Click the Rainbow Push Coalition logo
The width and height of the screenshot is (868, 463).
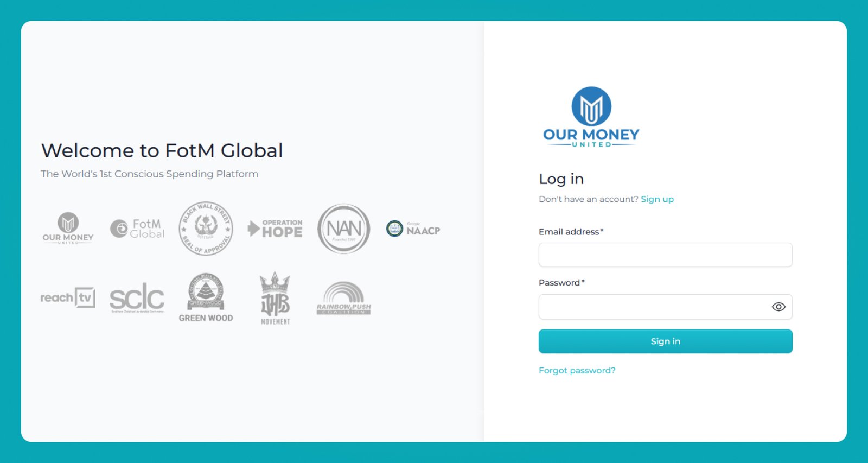coord(343,298)
